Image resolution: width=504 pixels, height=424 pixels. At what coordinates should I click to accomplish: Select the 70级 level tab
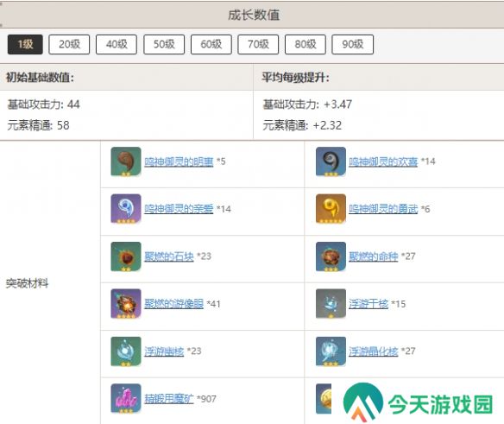pos(258,44)
